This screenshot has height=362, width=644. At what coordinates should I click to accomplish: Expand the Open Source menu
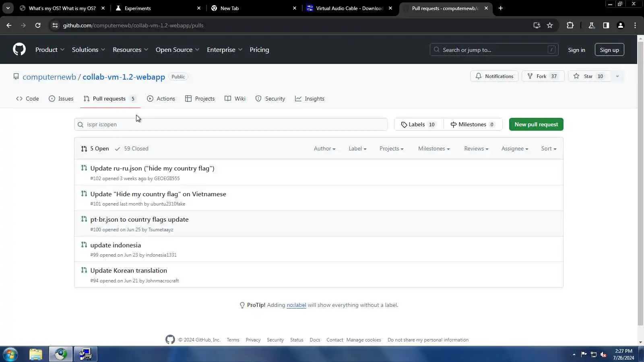(x=178, y=50)
